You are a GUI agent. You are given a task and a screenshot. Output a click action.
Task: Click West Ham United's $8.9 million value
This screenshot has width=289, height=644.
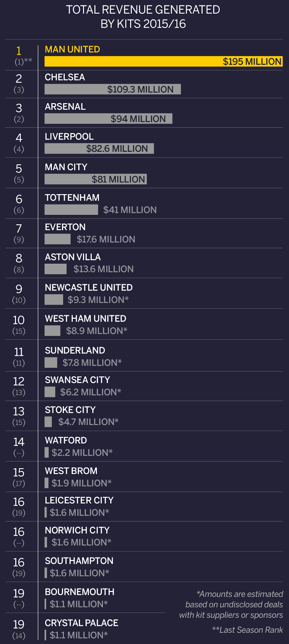point(97,331)
